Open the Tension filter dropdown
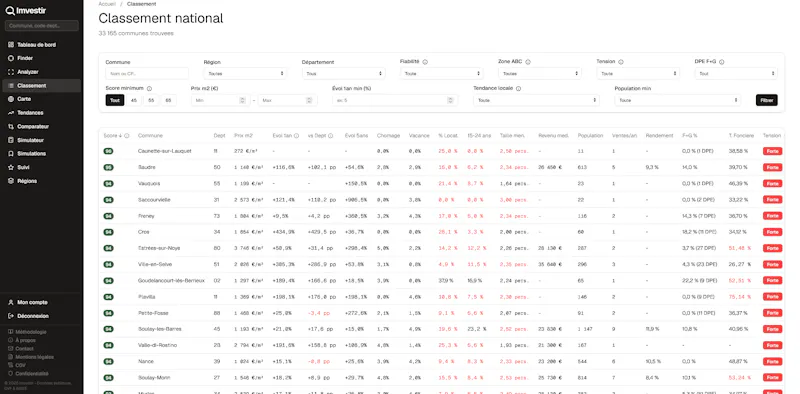The height and width of the screenshot is (394, 800). 638,73
